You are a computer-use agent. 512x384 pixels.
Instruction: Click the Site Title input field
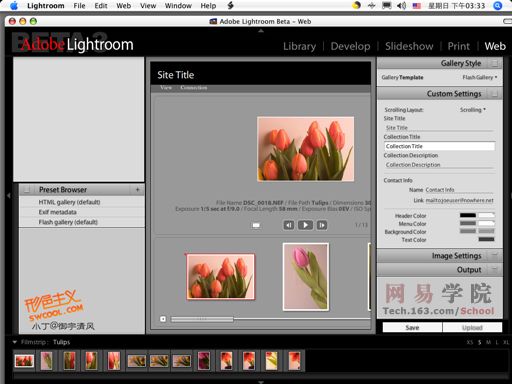439,128
